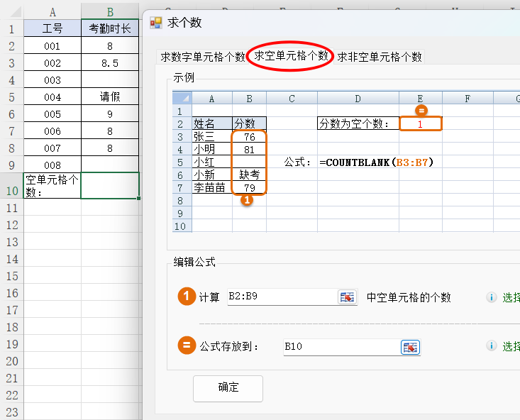Click the 计算 range input containing B2:B9

click(282, 297)
